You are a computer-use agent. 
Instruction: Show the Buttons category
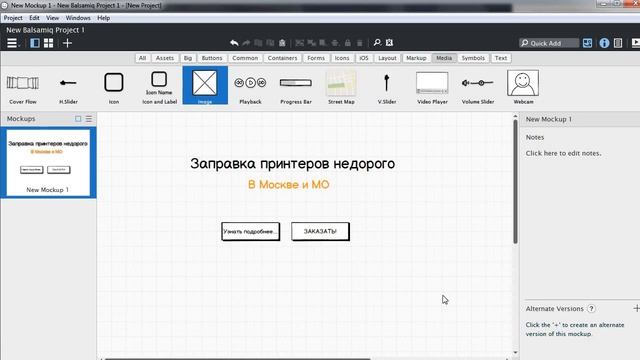coord(212,58)
